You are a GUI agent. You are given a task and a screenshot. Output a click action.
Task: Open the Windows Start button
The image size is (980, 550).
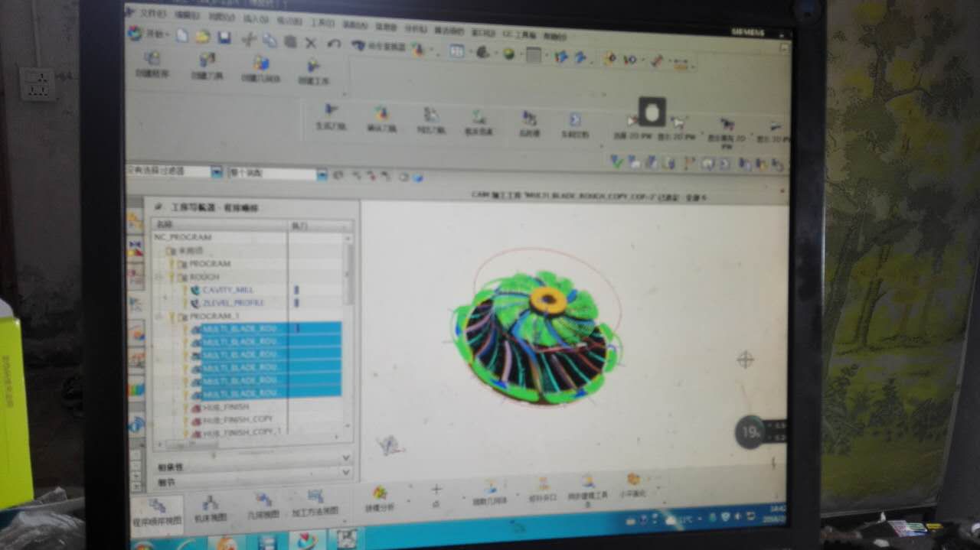(143, 546)
